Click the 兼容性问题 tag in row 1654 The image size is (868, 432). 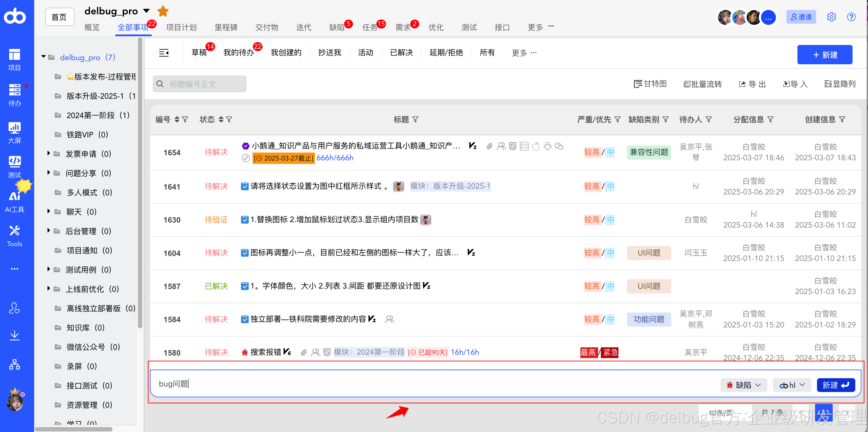pyautogui.click(x=649, y=152)
